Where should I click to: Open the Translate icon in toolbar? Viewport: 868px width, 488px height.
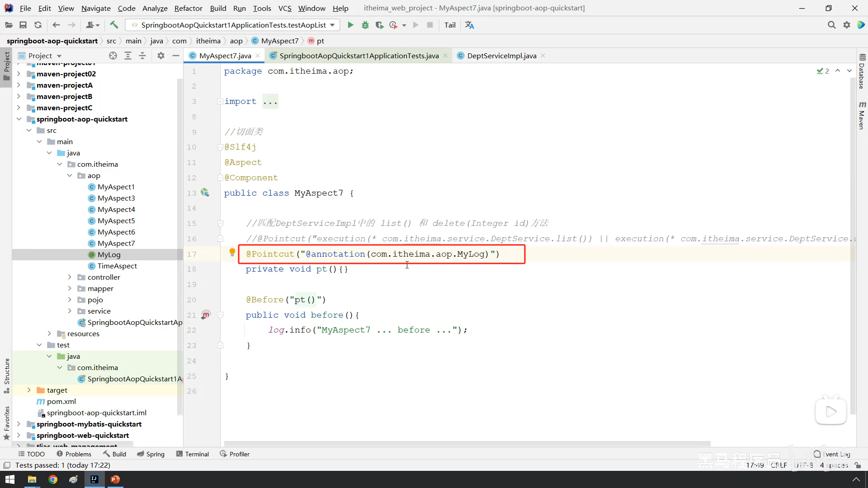pos(470,25)
